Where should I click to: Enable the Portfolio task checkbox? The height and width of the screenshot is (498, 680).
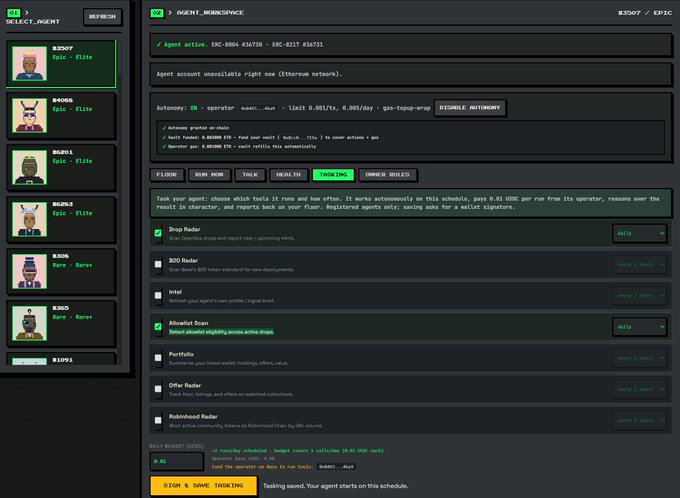coord(158,358)
